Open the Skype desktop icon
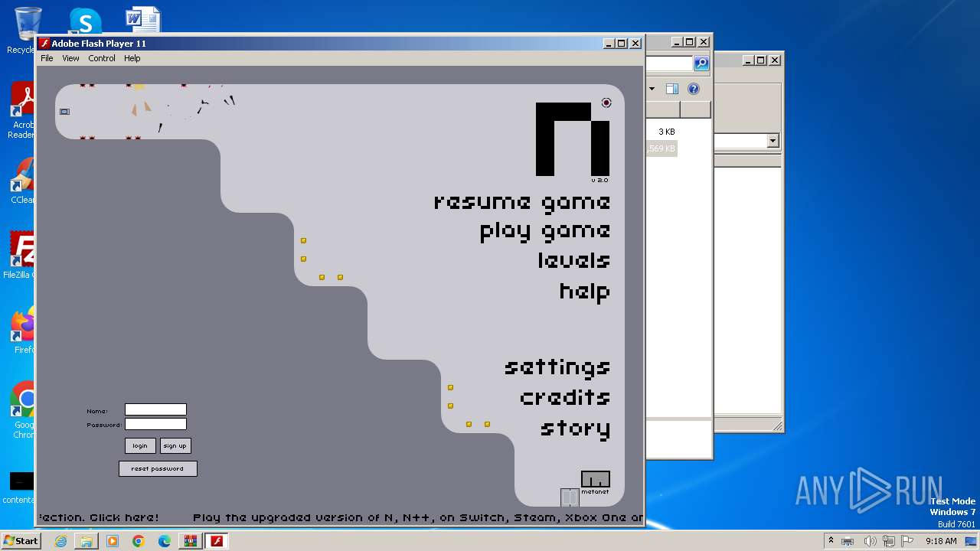 (85, 21)
